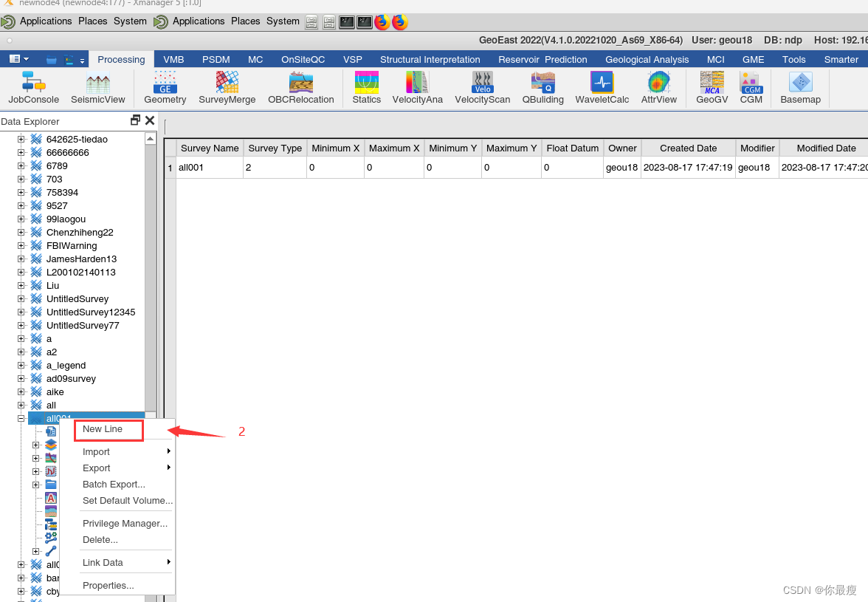Open the Structural Interpretation tab
This screenshot has height=602, width=868.
click(x=430, y=59)
